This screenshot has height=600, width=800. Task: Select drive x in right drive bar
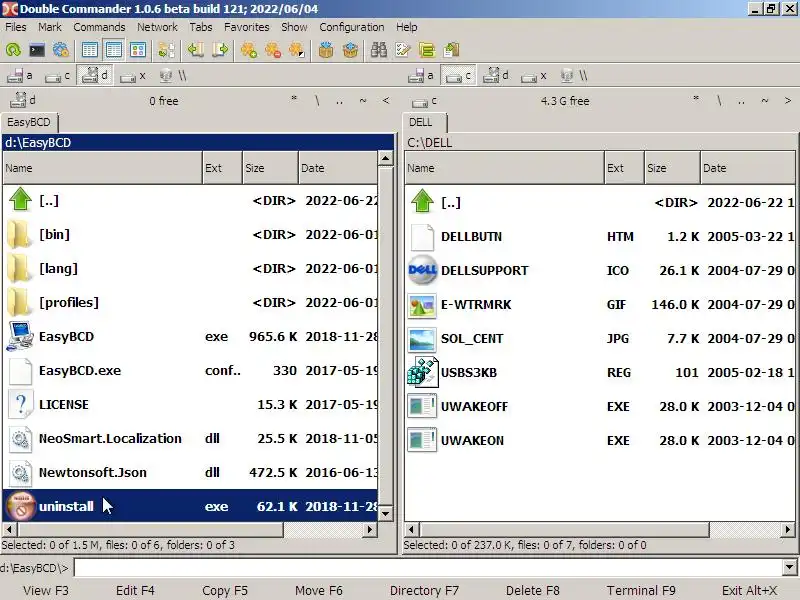point(534,76)
